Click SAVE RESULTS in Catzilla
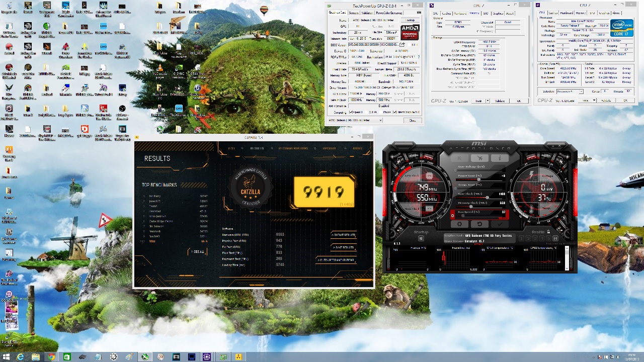This screenshot has width=644, height=362. (344, 247)
